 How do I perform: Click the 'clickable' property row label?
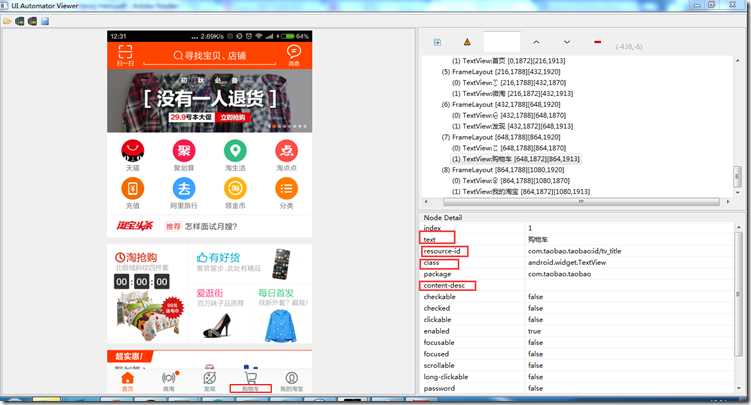click(437, 319)
